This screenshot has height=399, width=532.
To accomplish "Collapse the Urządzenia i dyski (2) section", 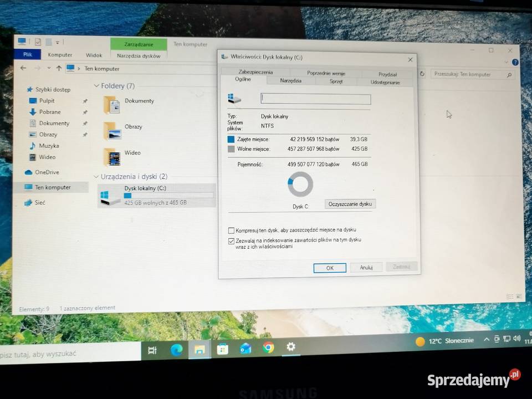I will [97, 176].
